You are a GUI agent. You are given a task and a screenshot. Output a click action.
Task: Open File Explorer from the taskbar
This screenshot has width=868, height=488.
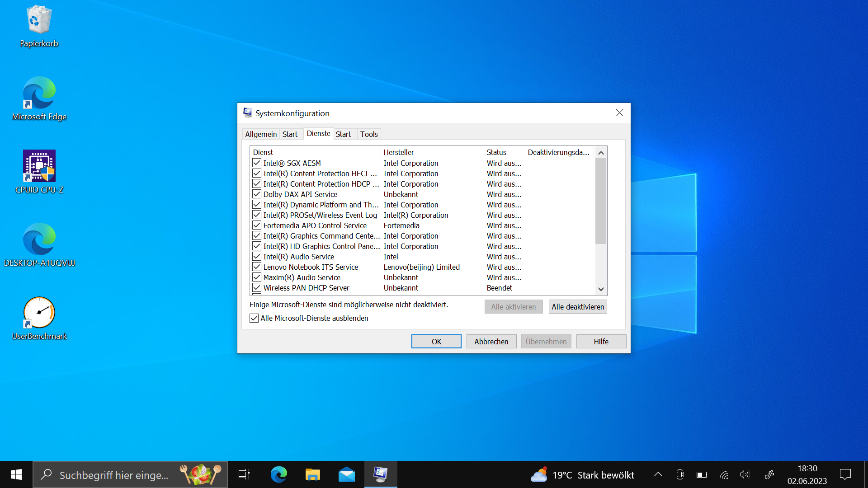pos(312,474)
